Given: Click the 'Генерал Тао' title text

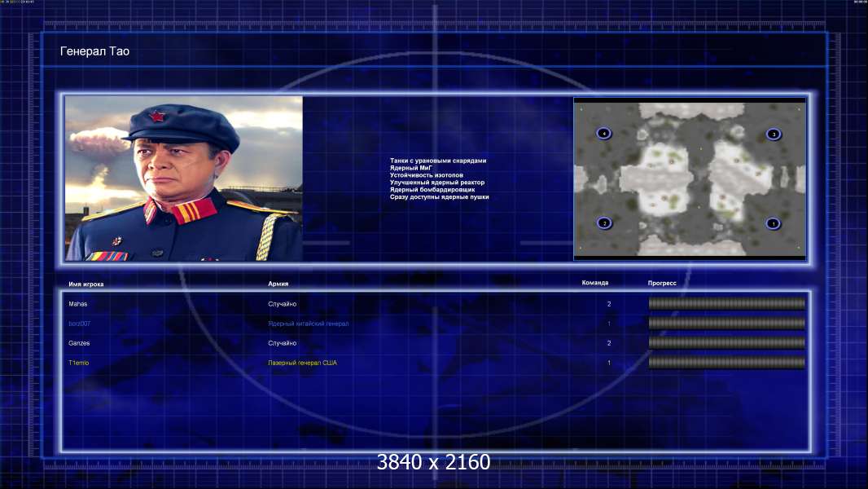Looking at the screenshot, I should tap(94, 51).
